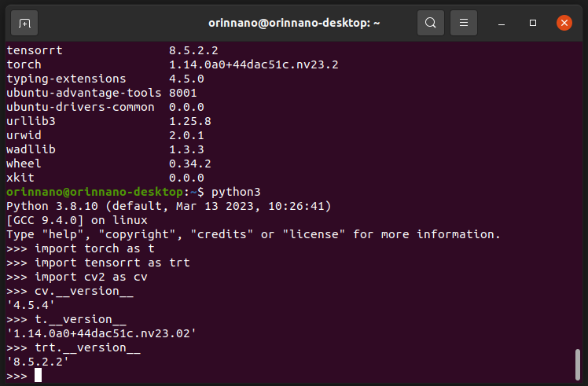Click the search magnifier icon
The height and width of the screenshot is (386, 588).
pyautogui.click(x=430, y=23)
